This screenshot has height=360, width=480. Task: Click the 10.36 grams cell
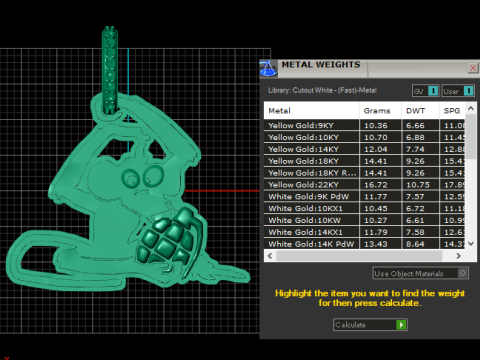coord(380,125)
